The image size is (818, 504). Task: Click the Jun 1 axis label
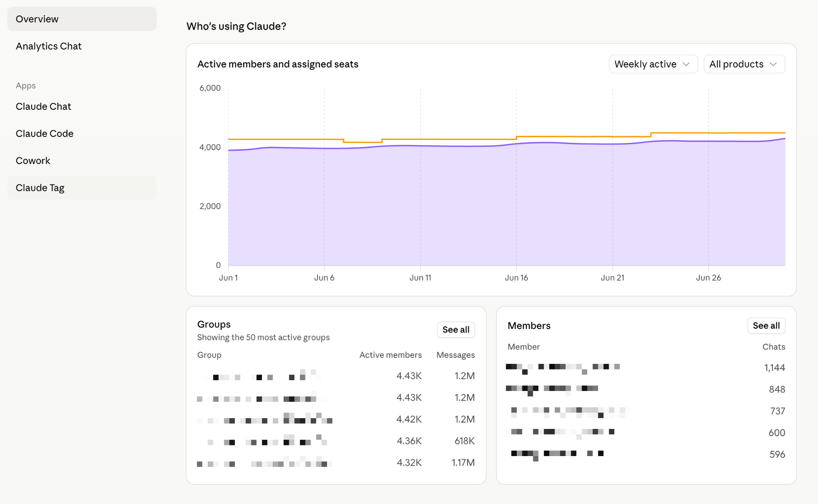point(228,278)
